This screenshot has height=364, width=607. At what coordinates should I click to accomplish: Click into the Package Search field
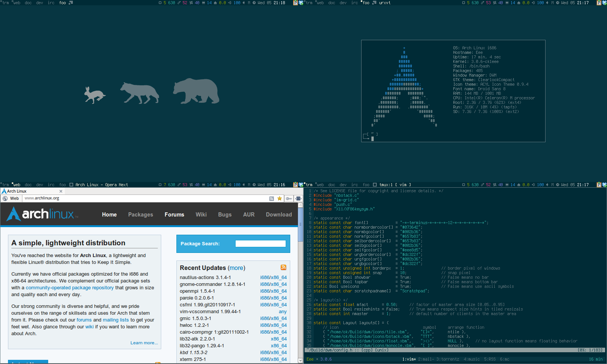click(261, 243)
